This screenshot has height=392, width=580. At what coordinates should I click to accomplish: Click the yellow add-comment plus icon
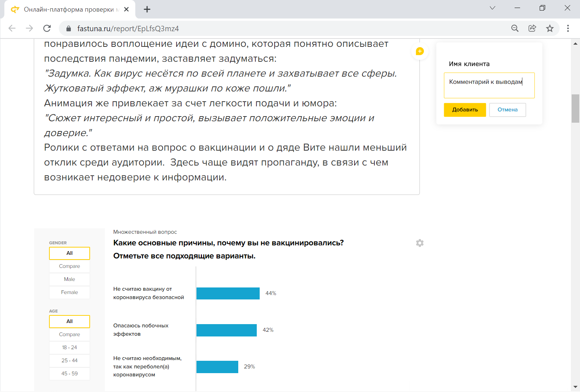pyautogui.click(x=419, y=52)
